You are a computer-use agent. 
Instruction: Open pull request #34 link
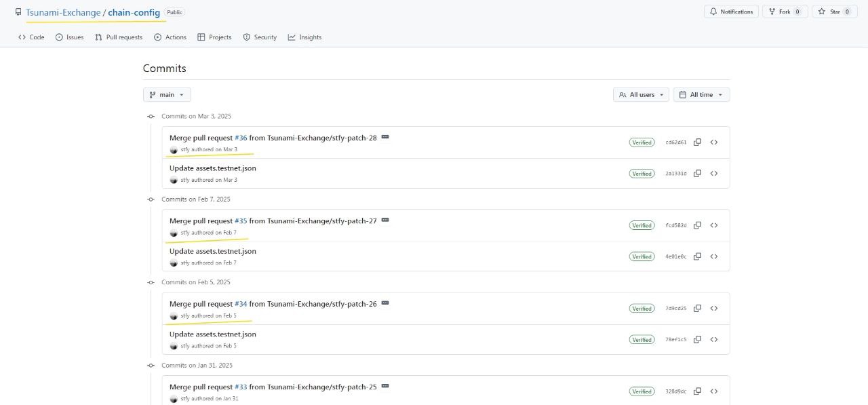pos(241,304)
